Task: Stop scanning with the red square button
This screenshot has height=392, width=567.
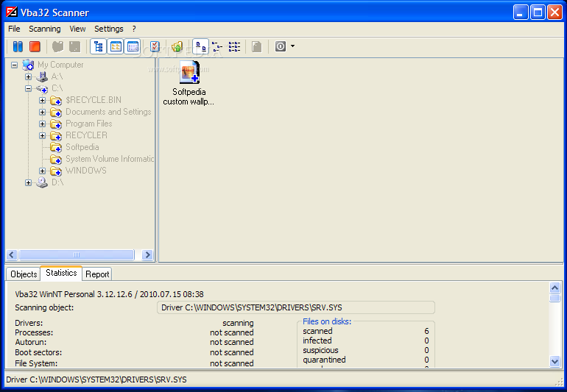Action: click(x=35, y=46)
